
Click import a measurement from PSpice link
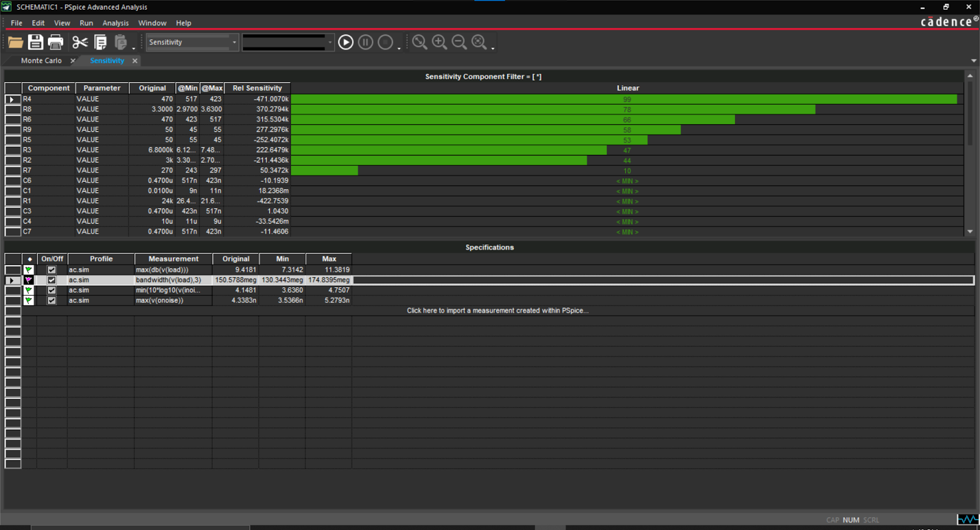click(x=497, y=311)
